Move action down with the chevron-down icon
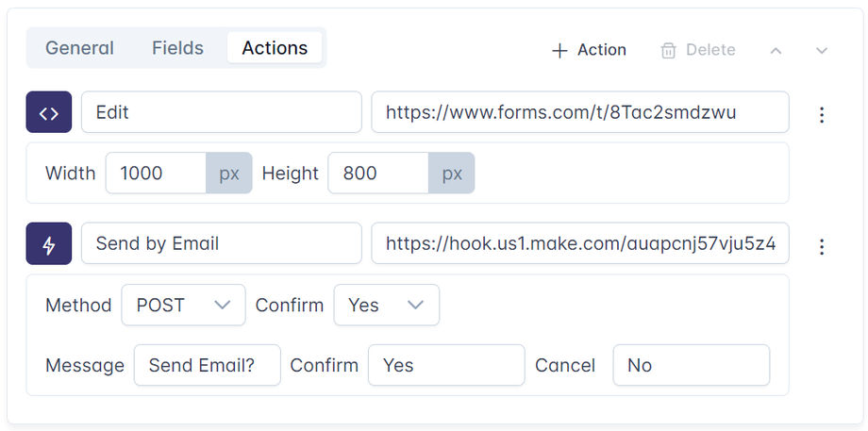The height and width of the screenshot is (431, 868). tap(822, 50)
